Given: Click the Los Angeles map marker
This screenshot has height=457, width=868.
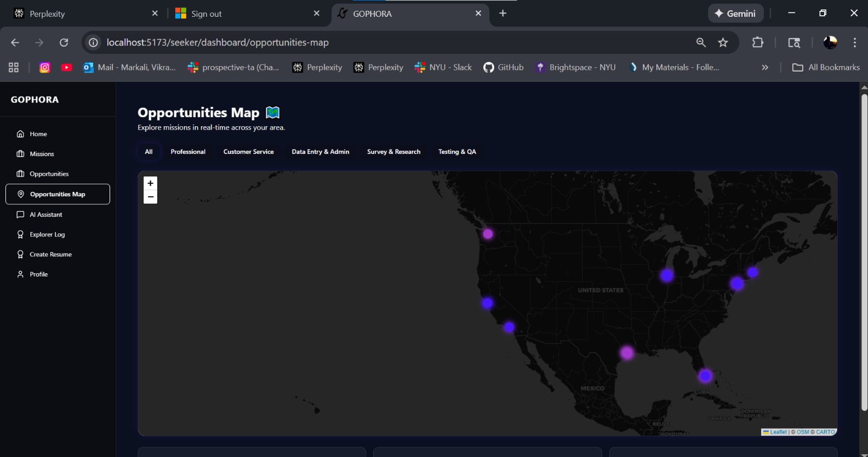Looking at the screenshot, I should [509, 327].
